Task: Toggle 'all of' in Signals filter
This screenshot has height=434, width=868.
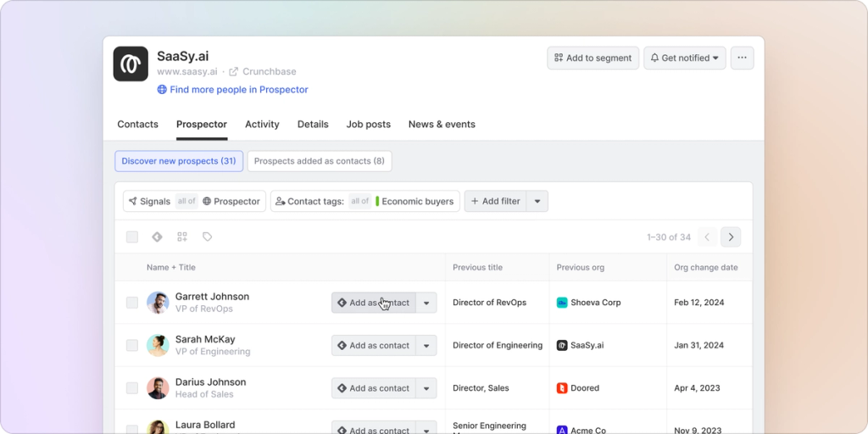Action: point(186,202)
